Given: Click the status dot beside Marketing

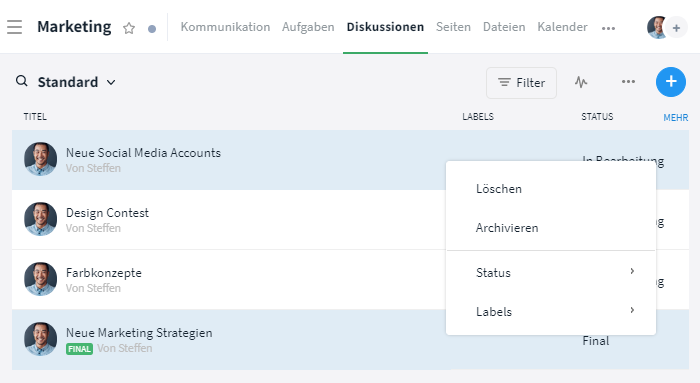Looking at the screenshot, I should click(x=152, y=29).
